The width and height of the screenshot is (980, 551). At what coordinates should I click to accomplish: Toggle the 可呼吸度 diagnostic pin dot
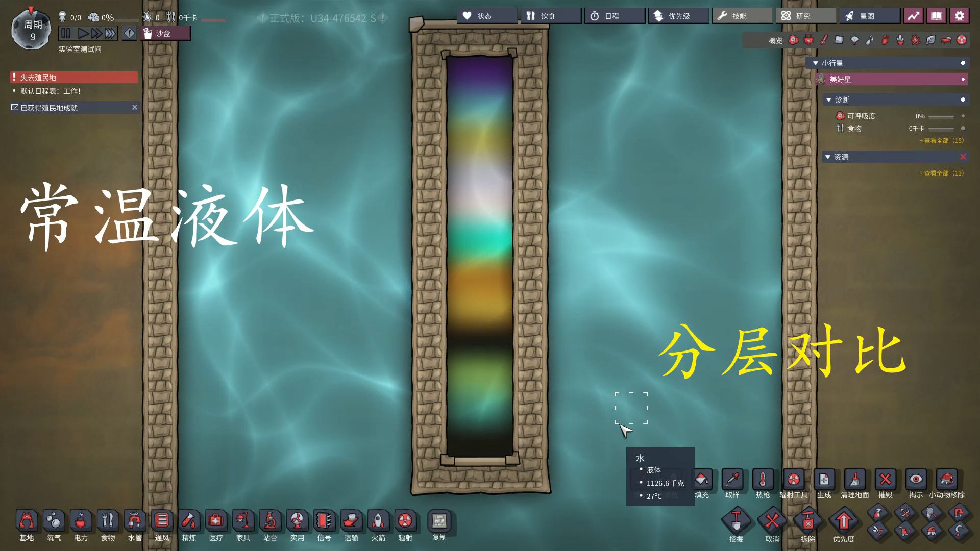(x=963, y=116)
